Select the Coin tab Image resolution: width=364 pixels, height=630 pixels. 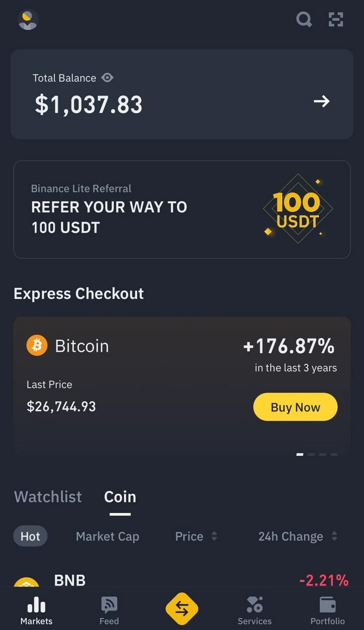coord(120,496)
